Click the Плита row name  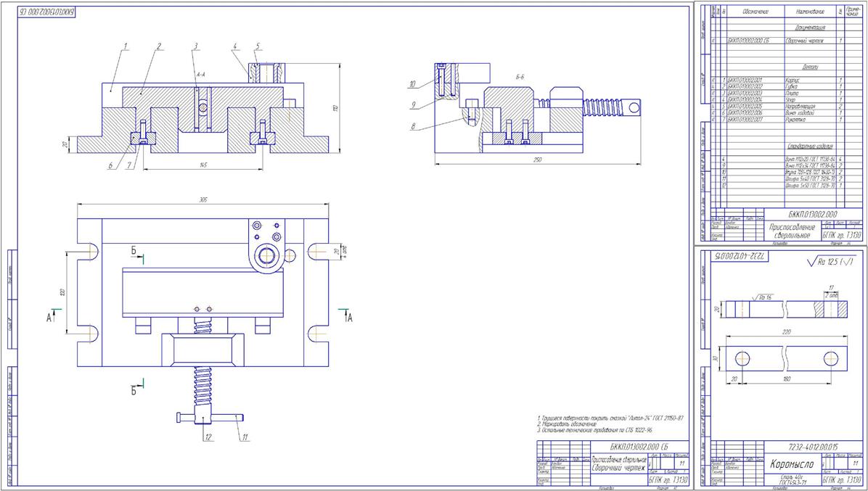coord(793,94)
